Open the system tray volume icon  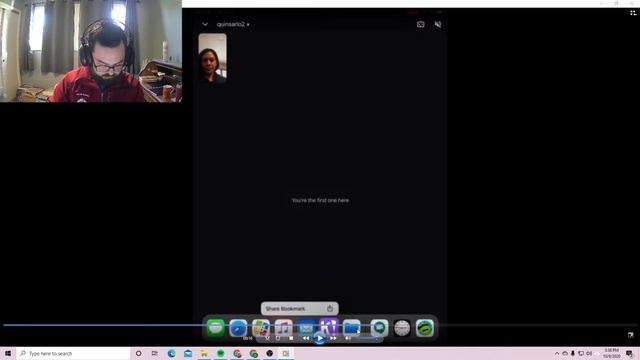[x=589, y=353]
